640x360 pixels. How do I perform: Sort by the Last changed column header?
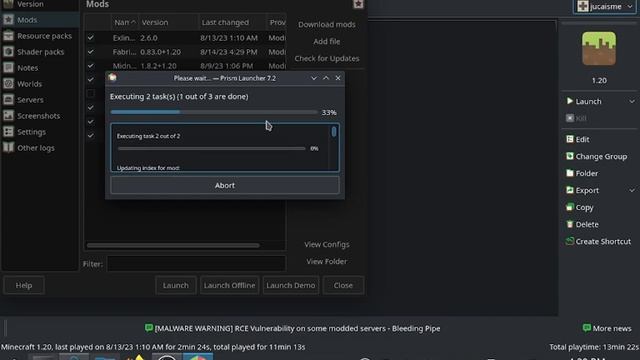(232, 22)
